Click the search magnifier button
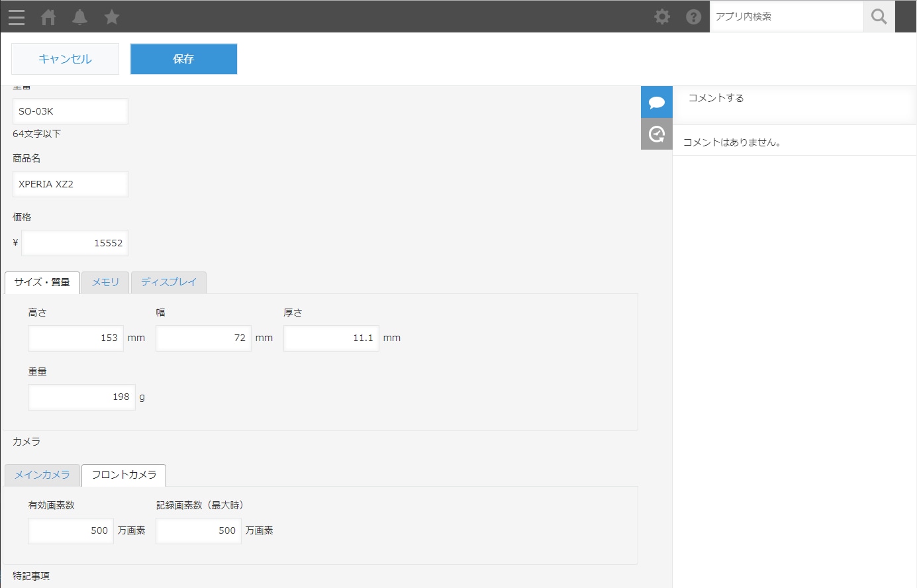Image resolution: width=917 pixels, height=588 pixels. 879,17
